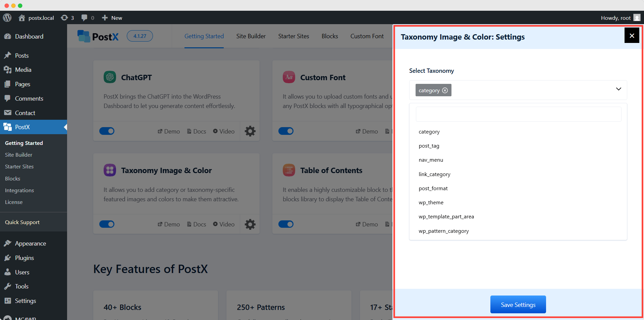Remove the selected category tag
This screenshot has width=644, height=320.
(x=445, y=90)
